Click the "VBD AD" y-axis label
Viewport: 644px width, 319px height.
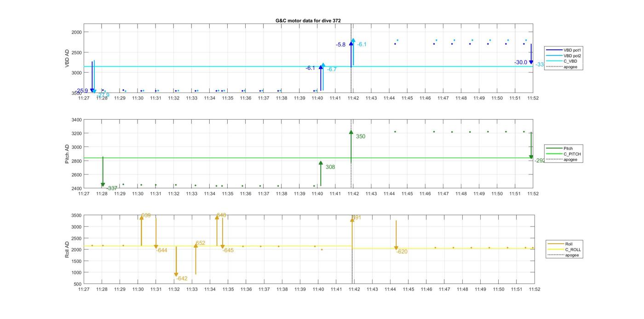pos(67,58)
